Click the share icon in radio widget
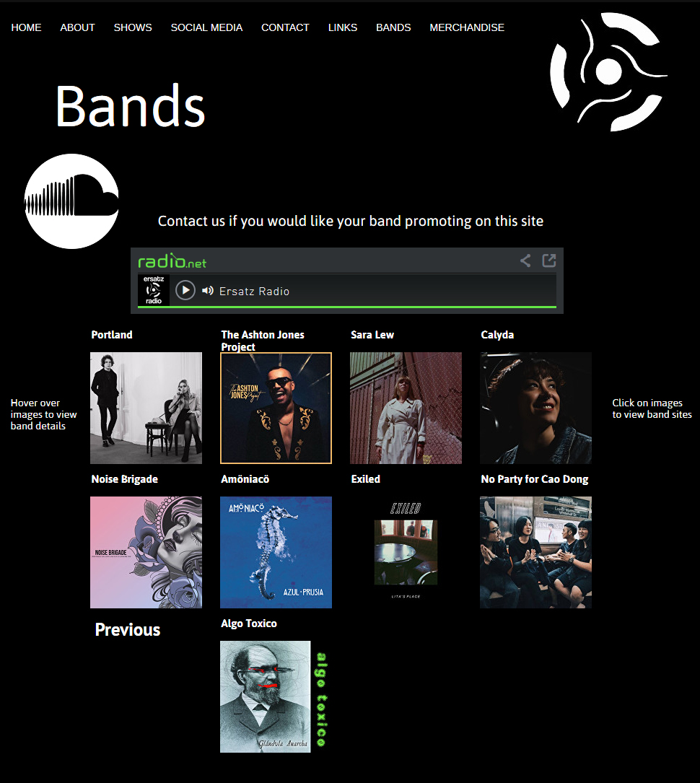The width and height of the screenshot is (700, 783). [525, 261]
